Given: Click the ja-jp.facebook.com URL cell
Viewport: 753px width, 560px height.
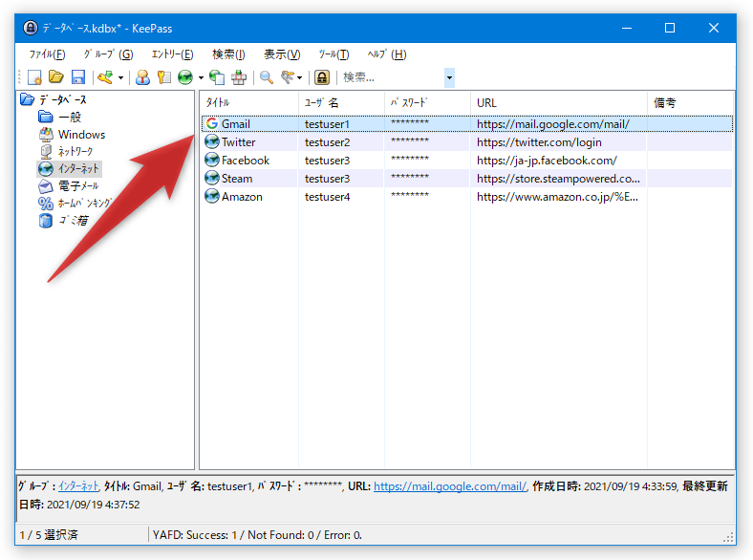Looking at the screenshot, I should coord(547,161).
